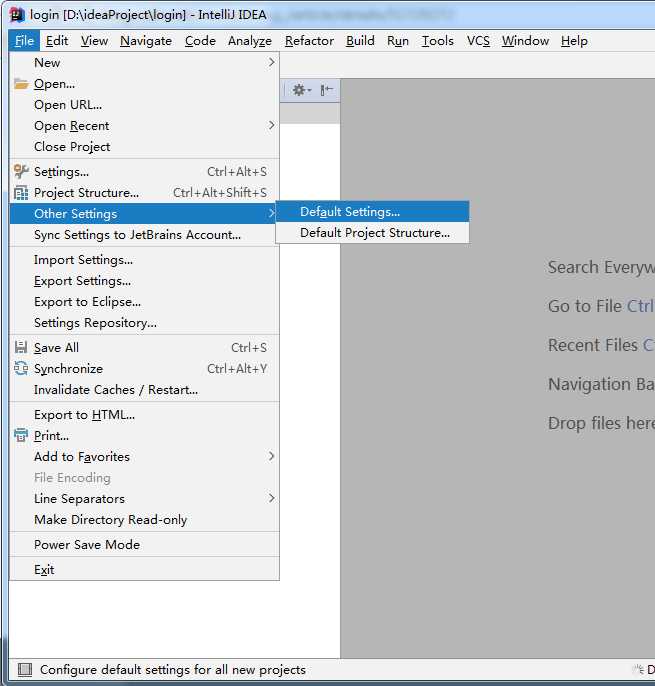Open the Build menu
The height and width of the screenshot is (686, 655).
(360, 41)
